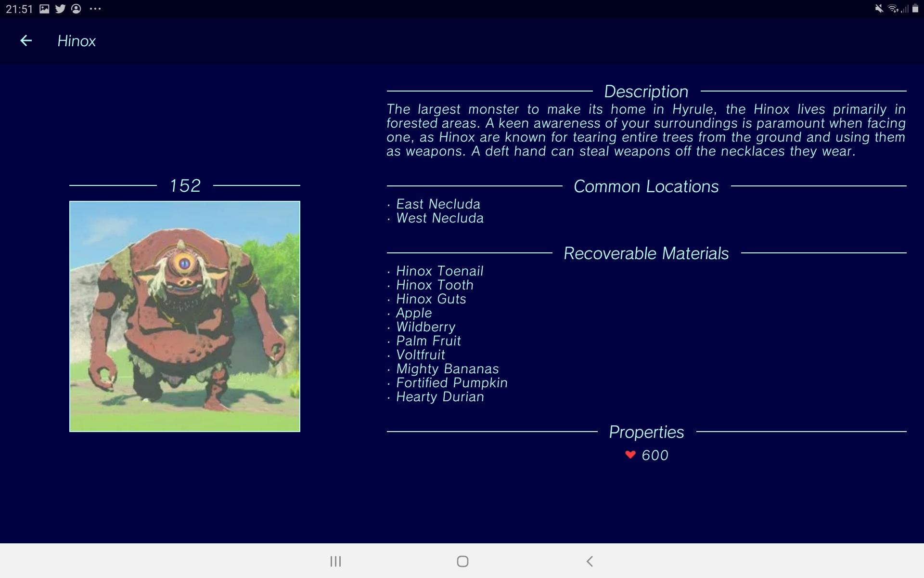
Task: Click the West Necluda location link
Action: click(x=439, y=218)
